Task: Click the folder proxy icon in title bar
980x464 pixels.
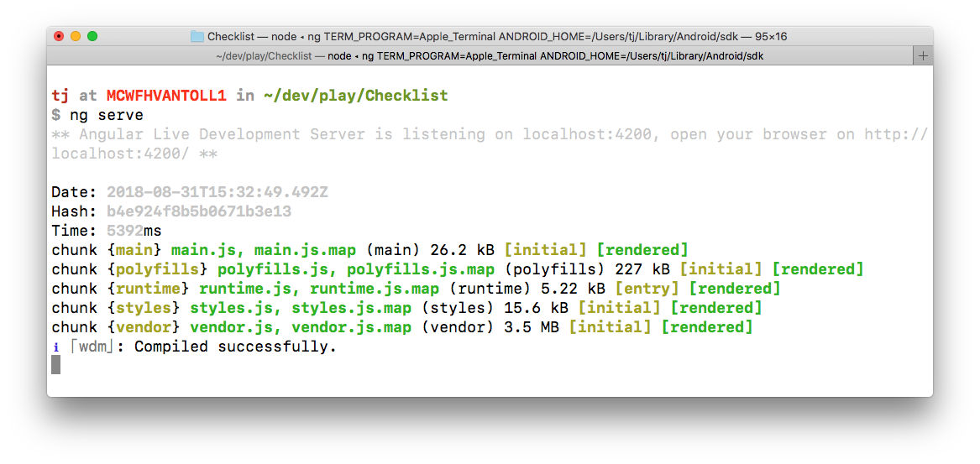Action: tap(197, 36)
